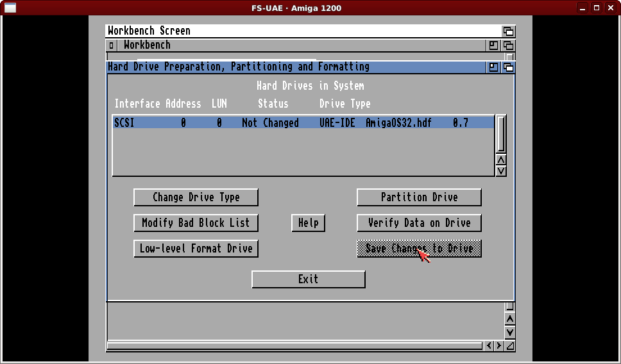
Task: Click Workbench Screen depth gadget
Action: pyautogui.click(x=509, y=31)
